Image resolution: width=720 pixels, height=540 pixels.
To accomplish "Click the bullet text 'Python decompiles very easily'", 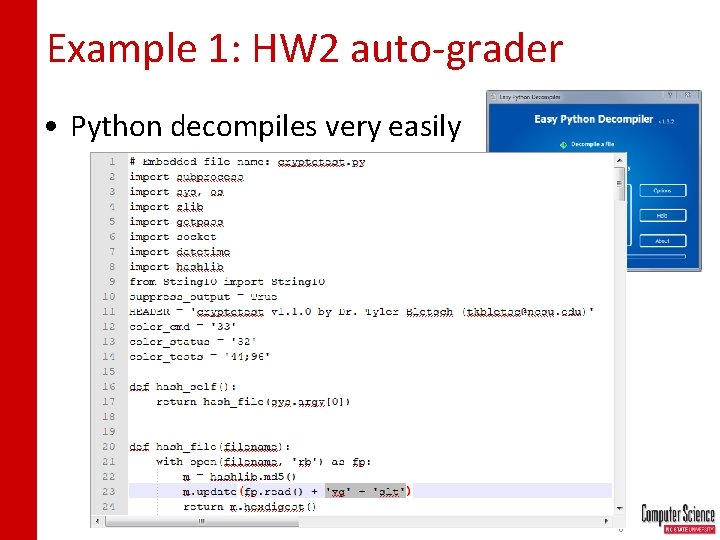I will pos(266,126).
